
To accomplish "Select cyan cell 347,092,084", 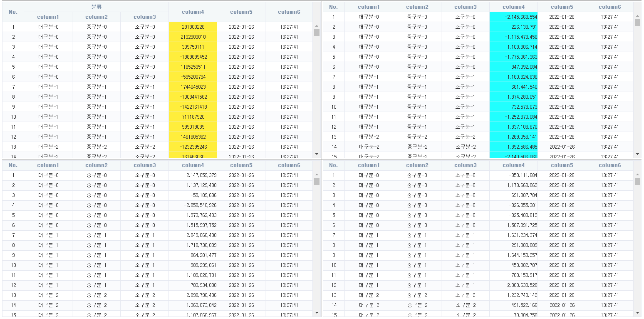I will [514, 67].
